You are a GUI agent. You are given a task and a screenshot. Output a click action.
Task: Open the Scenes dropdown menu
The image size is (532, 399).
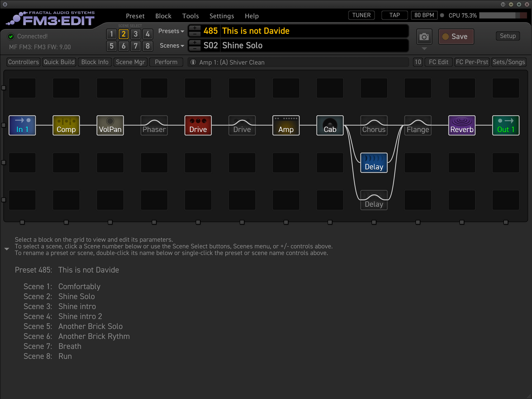point(172,46)
